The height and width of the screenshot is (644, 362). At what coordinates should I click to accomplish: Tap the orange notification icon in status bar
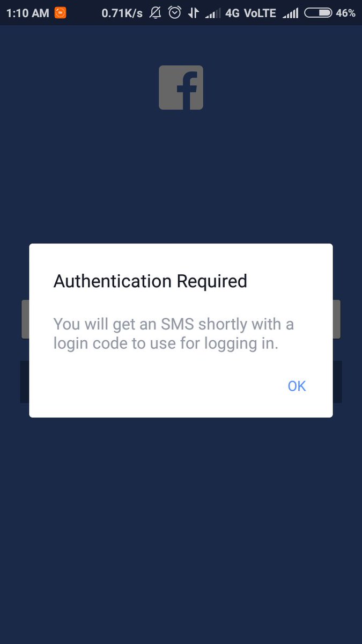(60, 12)
